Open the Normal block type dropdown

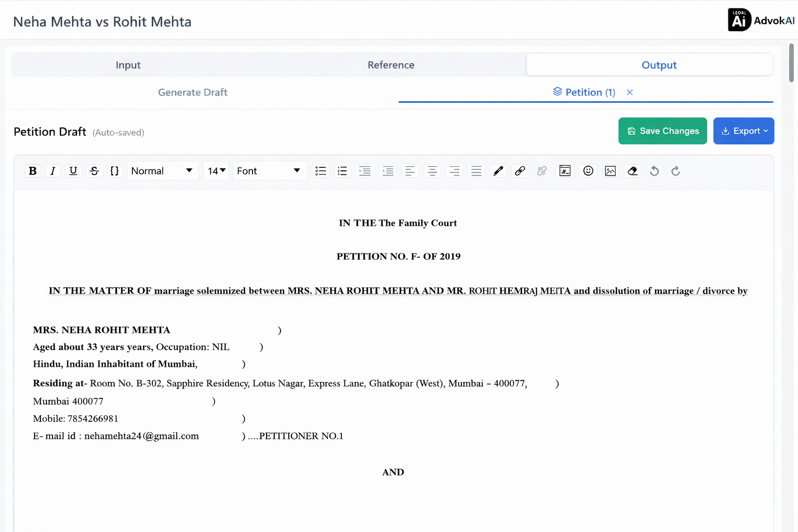click(x=162, y=171)
